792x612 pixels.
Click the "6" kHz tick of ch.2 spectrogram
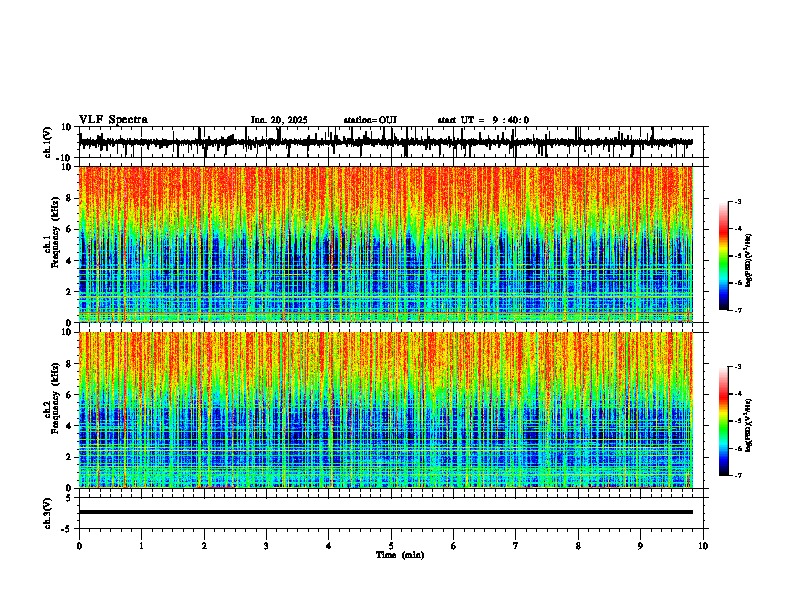[x=69, y=395]
